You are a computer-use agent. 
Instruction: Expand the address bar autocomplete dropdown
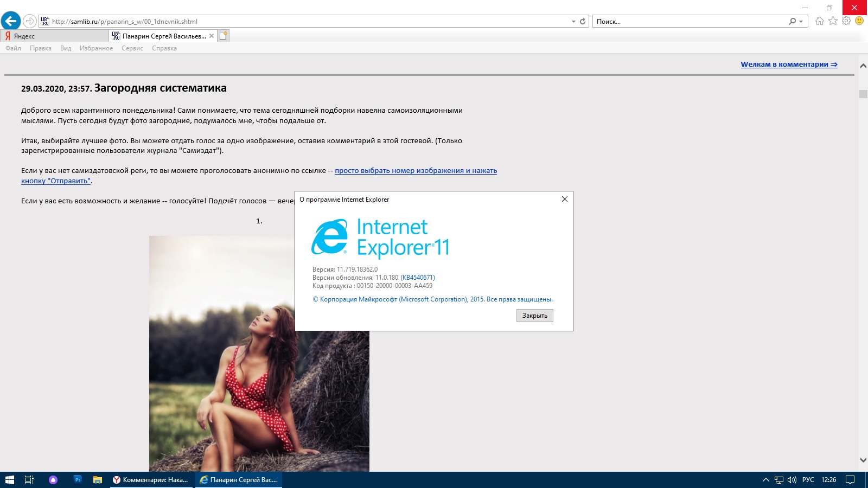pyautogui.click(x=573, y=22)
